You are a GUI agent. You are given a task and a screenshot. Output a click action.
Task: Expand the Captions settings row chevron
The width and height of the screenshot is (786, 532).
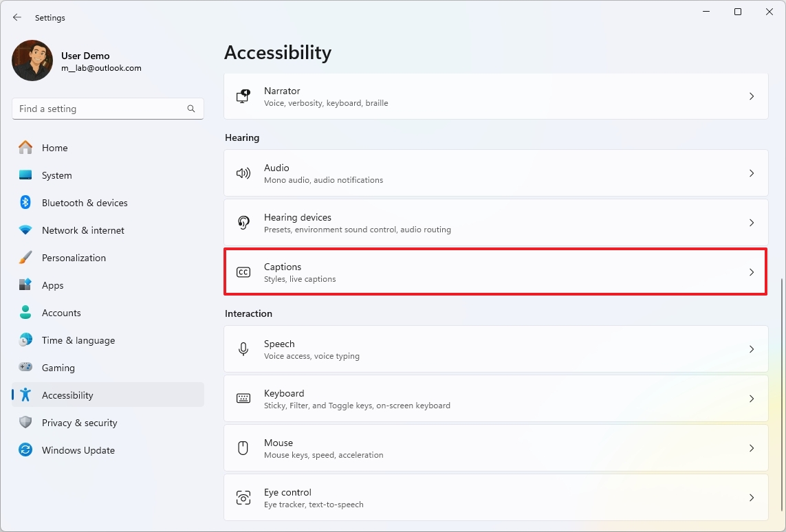[x=751, y=271]
